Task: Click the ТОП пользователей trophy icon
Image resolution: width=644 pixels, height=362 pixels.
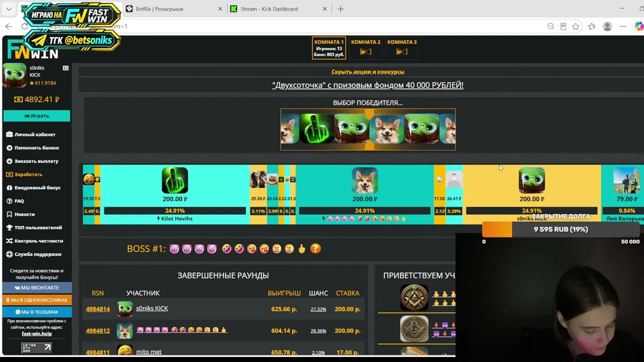Action: (x=9, y=228)
